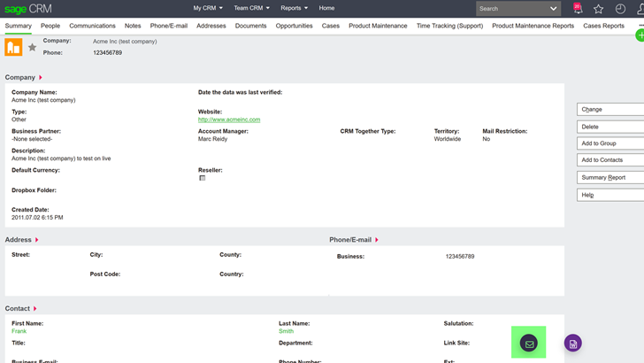The width and height of the screenshot is (644, 363).
Task: Expand the Address section arrow
Action: tap(36, 240)
